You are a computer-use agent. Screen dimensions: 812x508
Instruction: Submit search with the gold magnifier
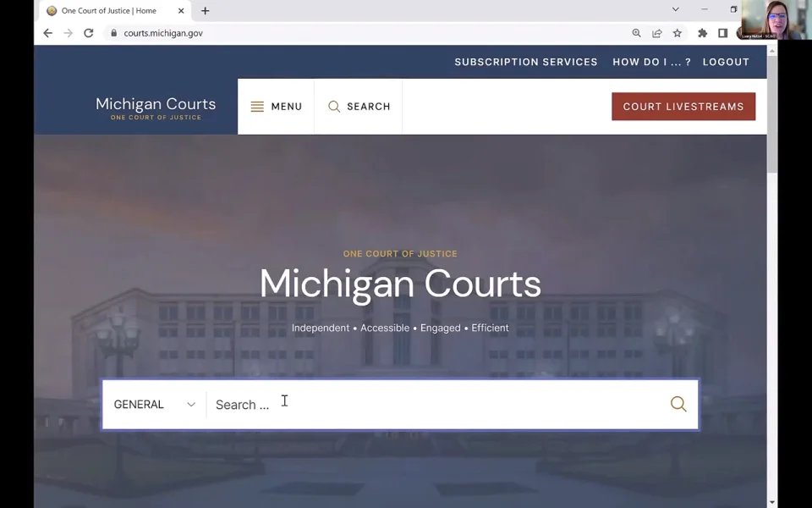pos(678,405)
